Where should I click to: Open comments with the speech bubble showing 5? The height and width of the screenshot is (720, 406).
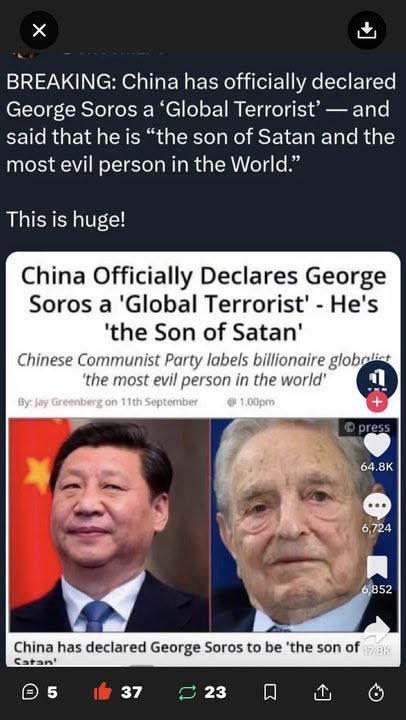pyautogui.click(x=40, y=692)
